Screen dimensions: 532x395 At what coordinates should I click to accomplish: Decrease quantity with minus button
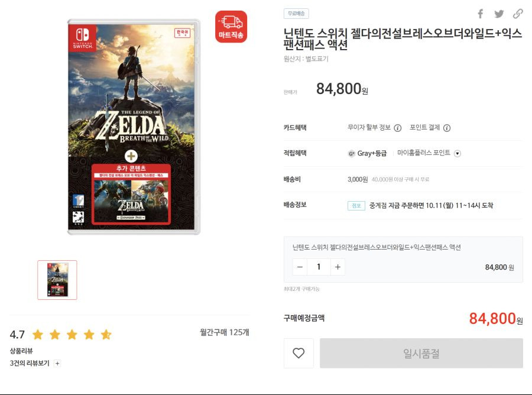coord(300,267)
